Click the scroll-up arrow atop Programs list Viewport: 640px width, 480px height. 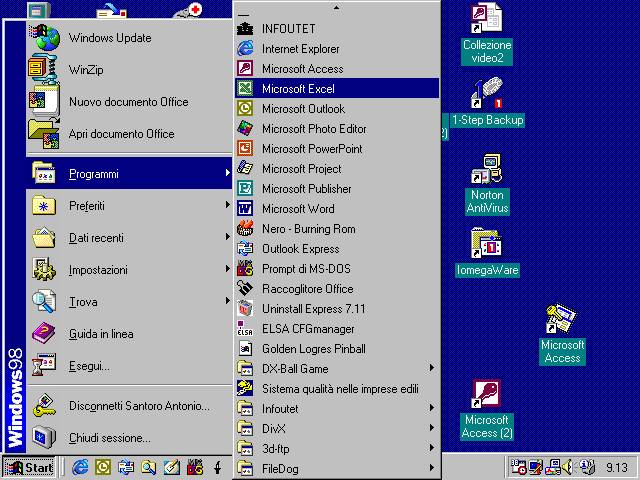pyautogui.click(x=337, y=7)
